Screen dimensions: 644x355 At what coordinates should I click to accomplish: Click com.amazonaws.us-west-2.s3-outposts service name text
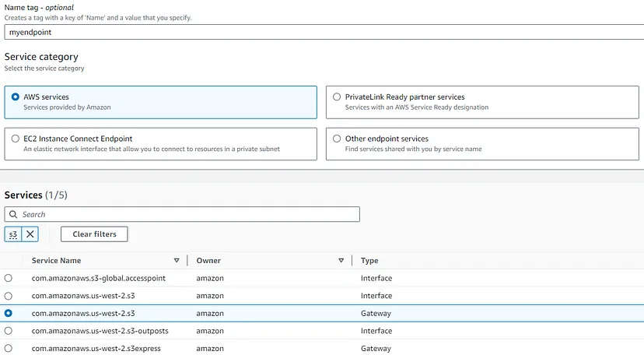[100, 331]
